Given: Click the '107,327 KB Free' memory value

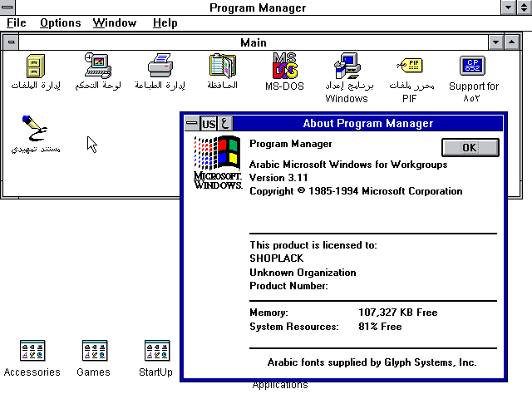Looking at the screenshot, I should (398, 313).
